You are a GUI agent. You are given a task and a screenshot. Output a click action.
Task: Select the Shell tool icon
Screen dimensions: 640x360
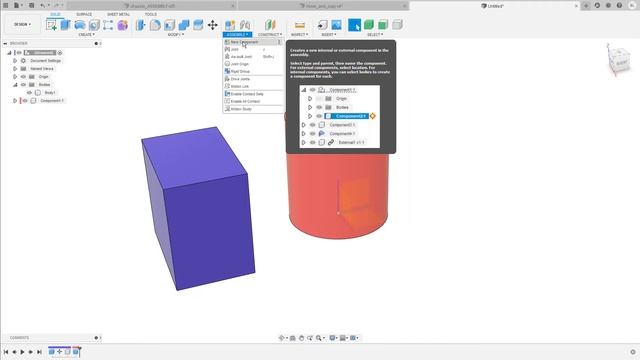pyautogui.click(x=169, y=25)
